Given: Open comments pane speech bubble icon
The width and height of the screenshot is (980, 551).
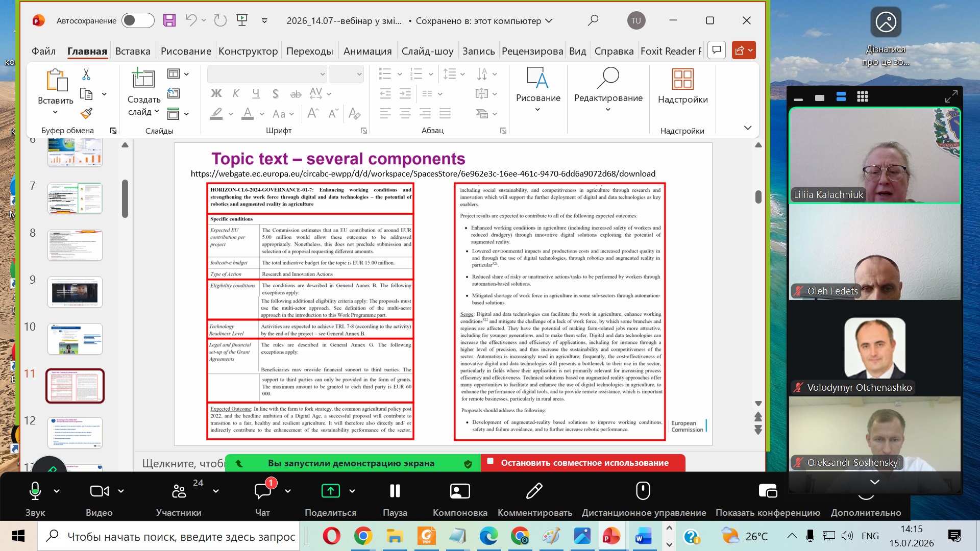Looking at the screenshot, I should click(717, 50).
